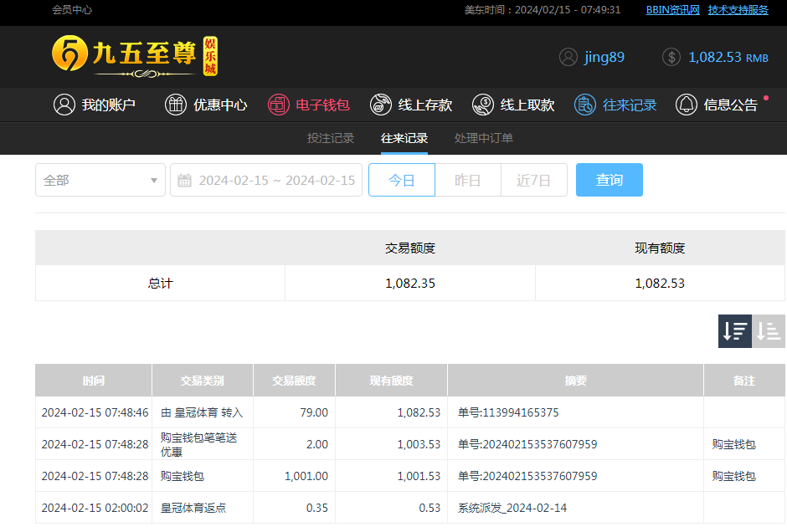
Task: Expand the 全部 category dropdown
Action: pos(100,180)
